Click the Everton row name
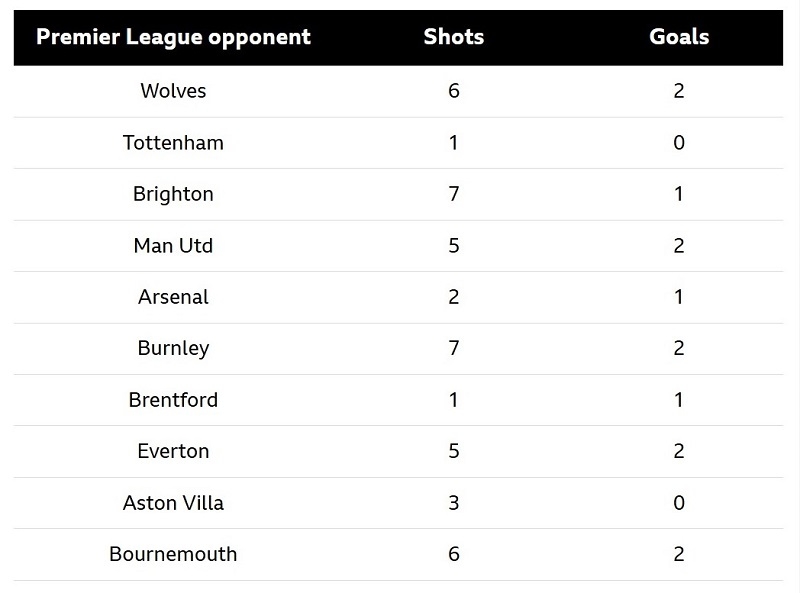800x593 pixels. (x=173, y=452)
